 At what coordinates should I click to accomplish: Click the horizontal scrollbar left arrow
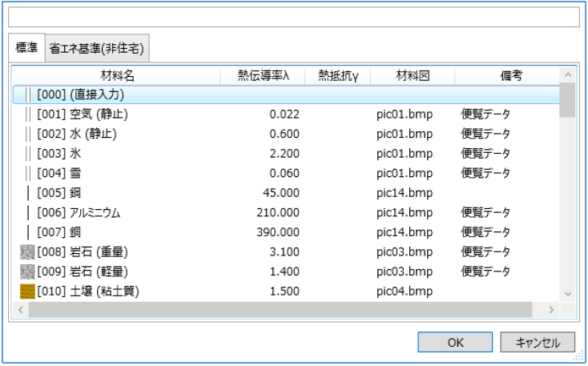(21, 309)
